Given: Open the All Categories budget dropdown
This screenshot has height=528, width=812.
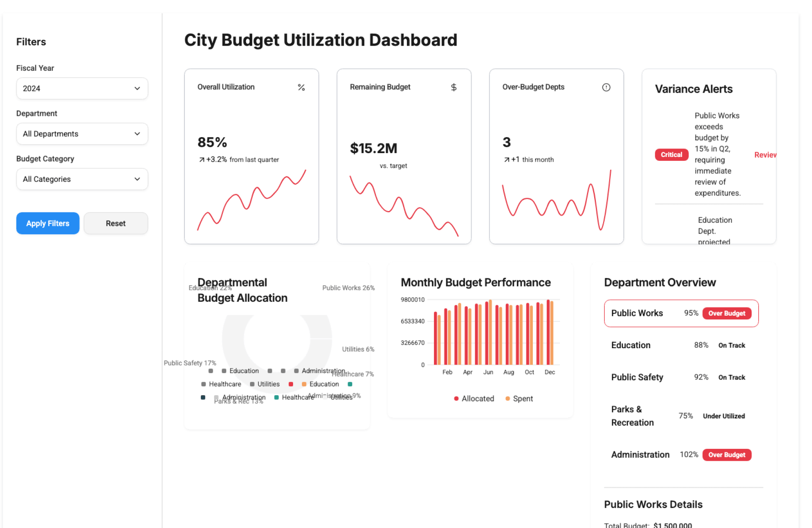Looking at the screenshot, I should pos(82,179).
